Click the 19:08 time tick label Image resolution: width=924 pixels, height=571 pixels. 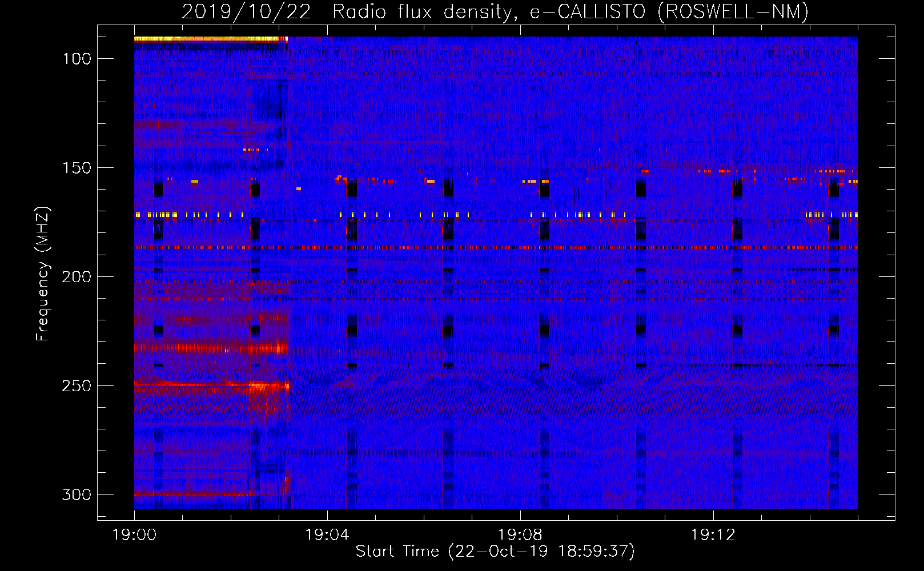[x=520, y=535]
